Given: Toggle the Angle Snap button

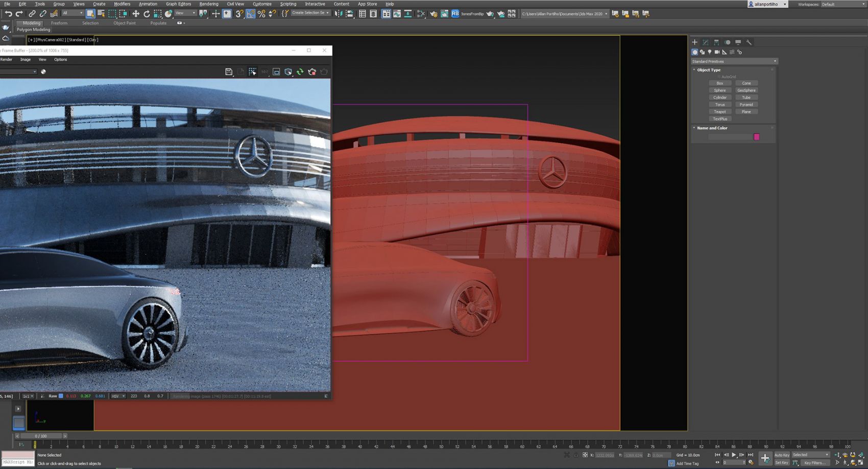Looking at the screenshot, I should click(250, 14).
